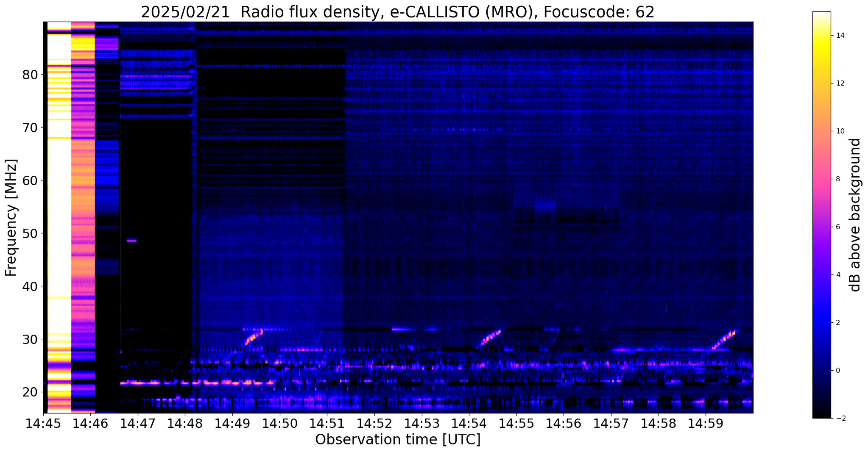Click the 14:57 time tick label
The width and height of the screenshot is (868, 452).
point(611,424)
